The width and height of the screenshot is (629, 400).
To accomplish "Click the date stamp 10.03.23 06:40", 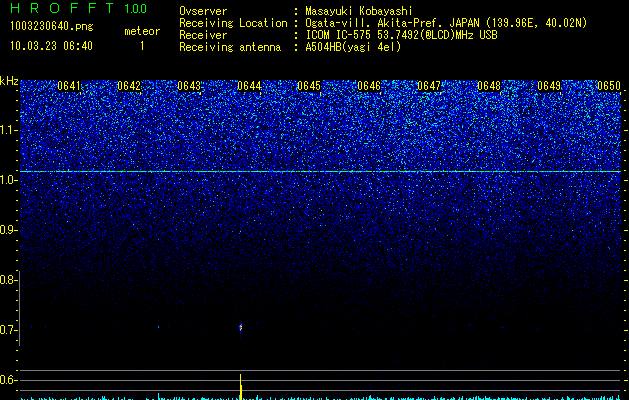I will click(x=51, y=46).
